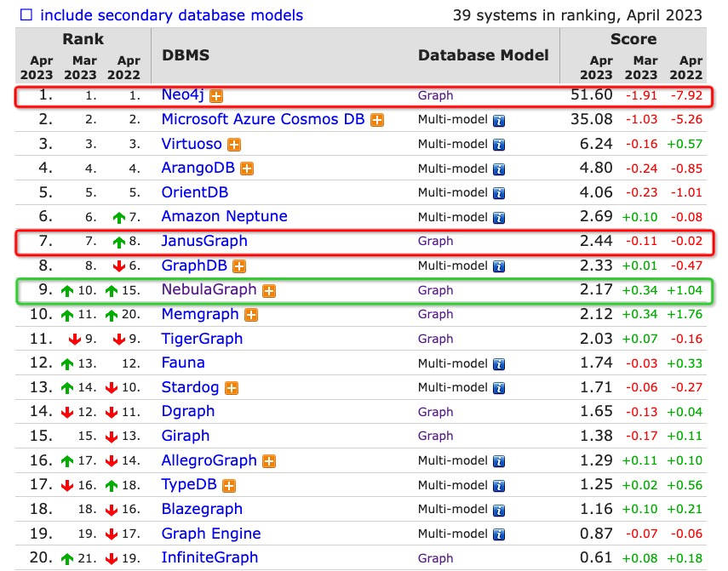Click the -7.92 score change for Neo4j
The image size is (728, 571).
pyautogui.click(x=686, y=95)
